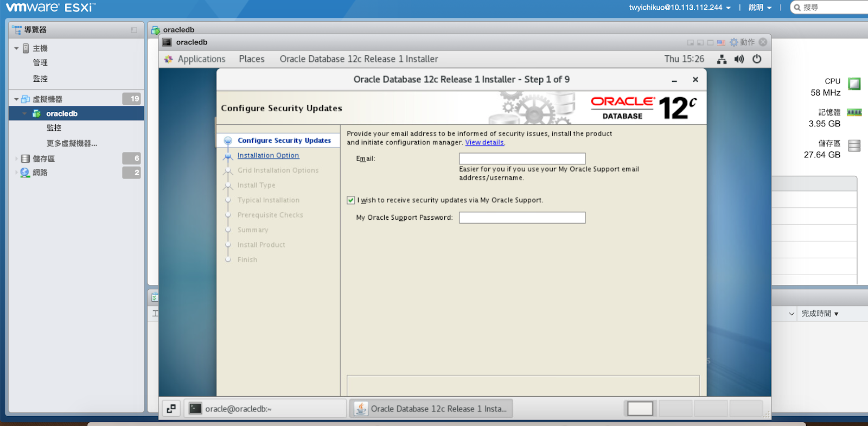868x426 pixels.
Task: Click the My Oracle Support Password field
Action: pyautogui.click(x=522, y=218)
